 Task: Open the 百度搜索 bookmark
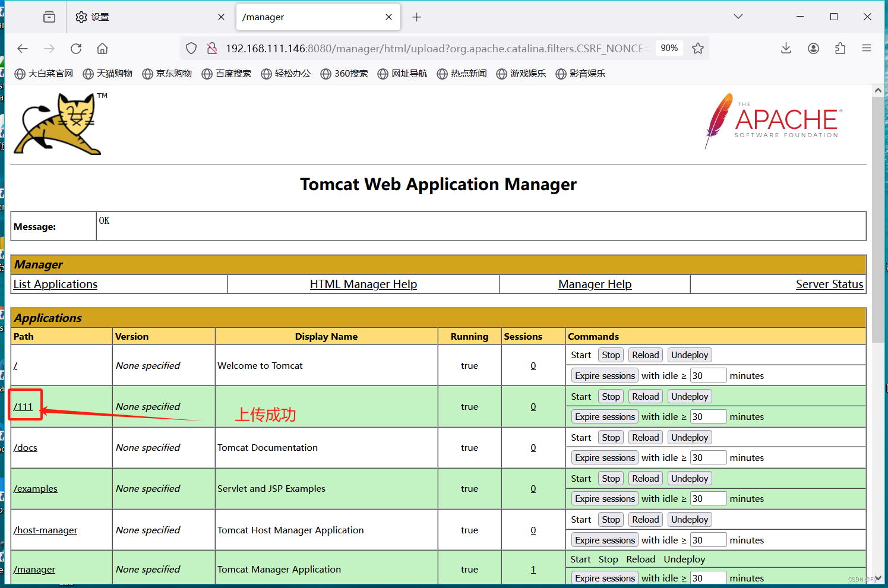click(226, 74)
